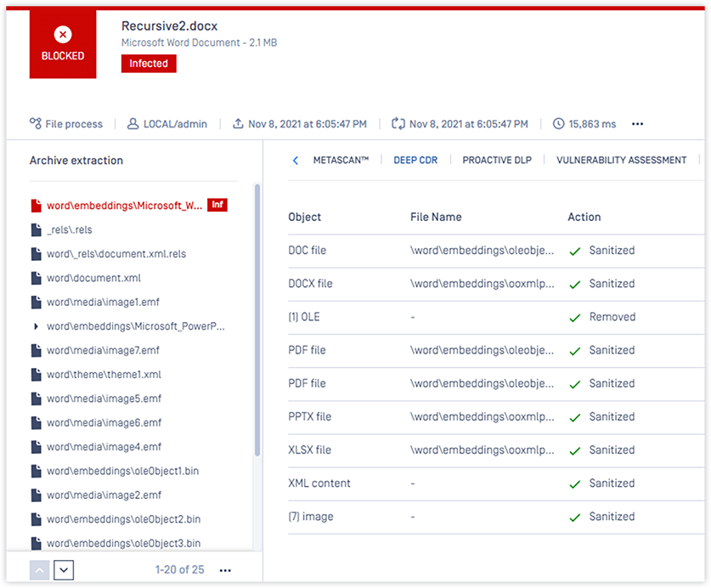
Task: Click the File process workflow icon
Action: click(36, 124)
